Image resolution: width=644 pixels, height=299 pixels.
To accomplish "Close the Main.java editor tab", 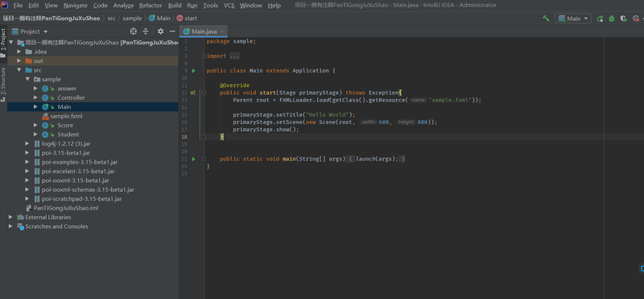I will 222,31.
